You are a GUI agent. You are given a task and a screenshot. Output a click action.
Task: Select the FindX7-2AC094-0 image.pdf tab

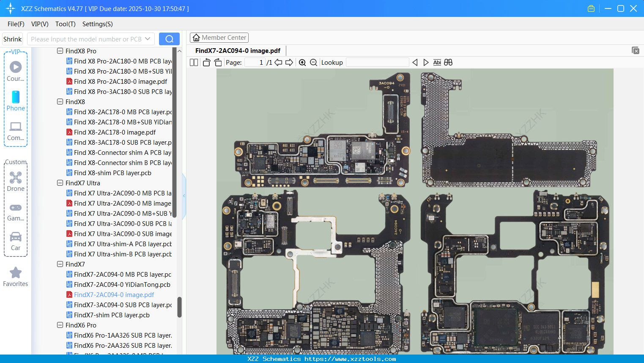tap(238, 51)
